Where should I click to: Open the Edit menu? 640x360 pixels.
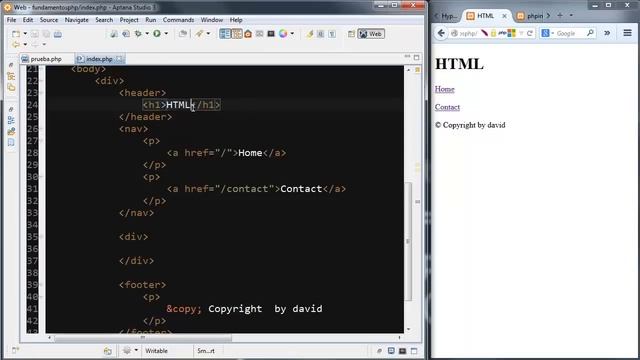[x=28, y=20]
